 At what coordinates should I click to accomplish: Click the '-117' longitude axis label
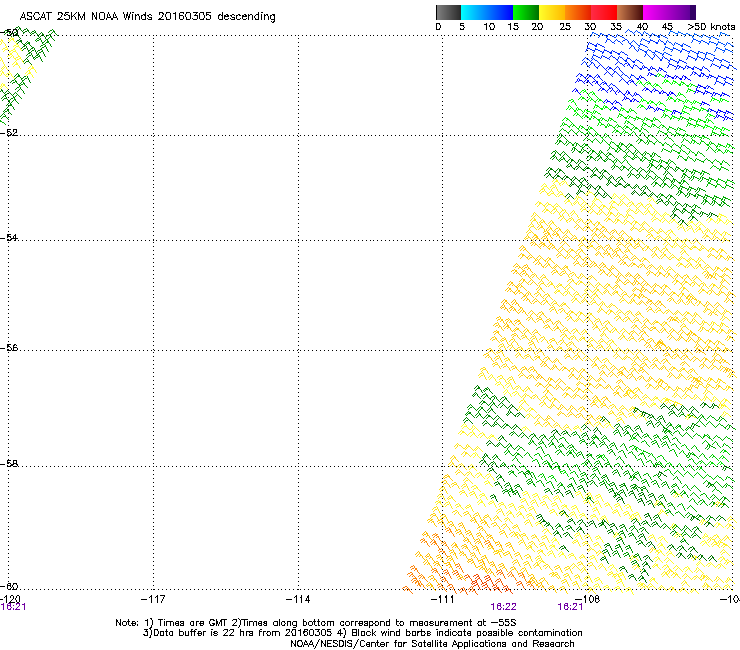(x=153, y=599)
